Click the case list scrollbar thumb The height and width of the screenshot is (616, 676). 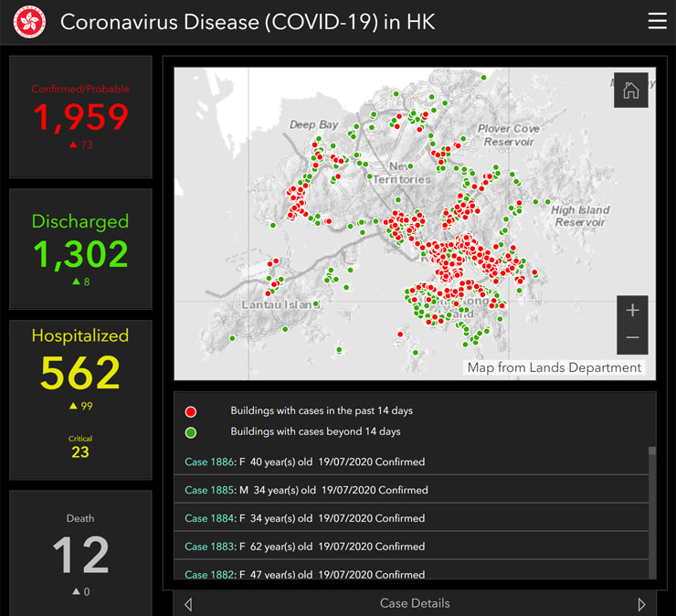click(x=652, y=451)
